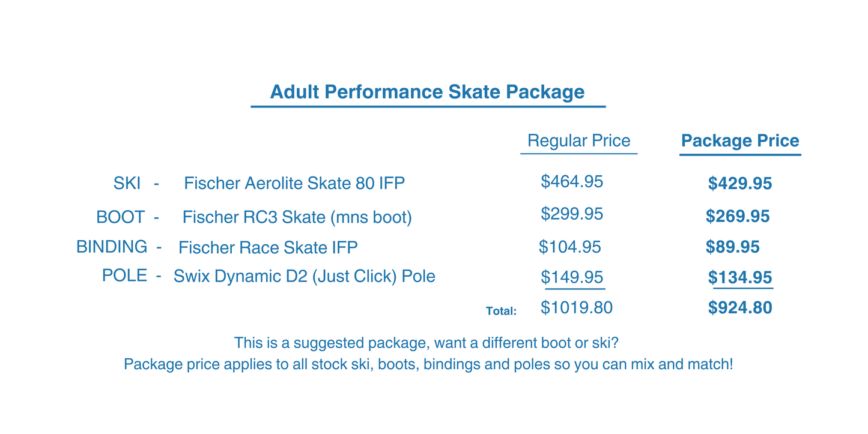Click the Fischer Race Skate IFP binding

pyautogui.click(x=267, y=247)
